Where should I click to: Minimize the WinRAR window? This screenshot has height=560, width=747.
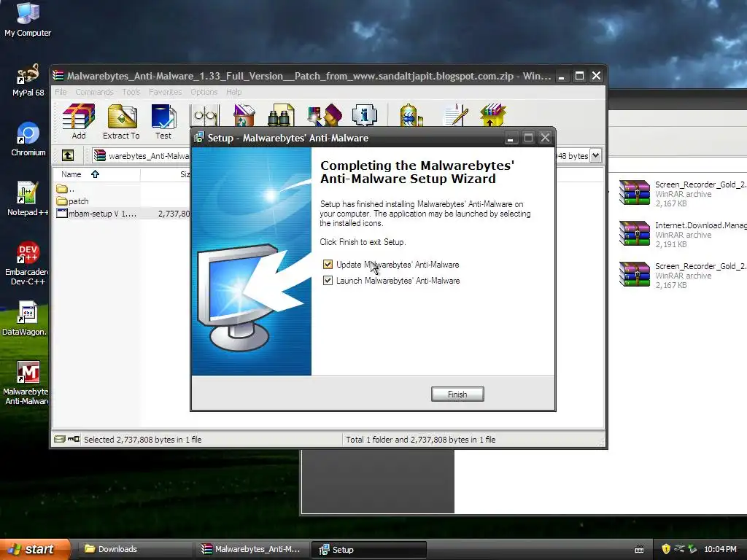pos(562,76)
